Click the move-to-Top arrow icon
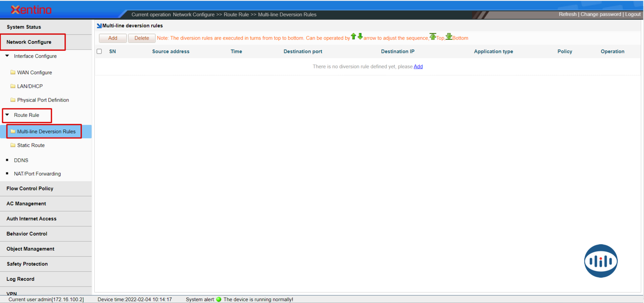Screen dimensions: 644x303 coord(433,37)
